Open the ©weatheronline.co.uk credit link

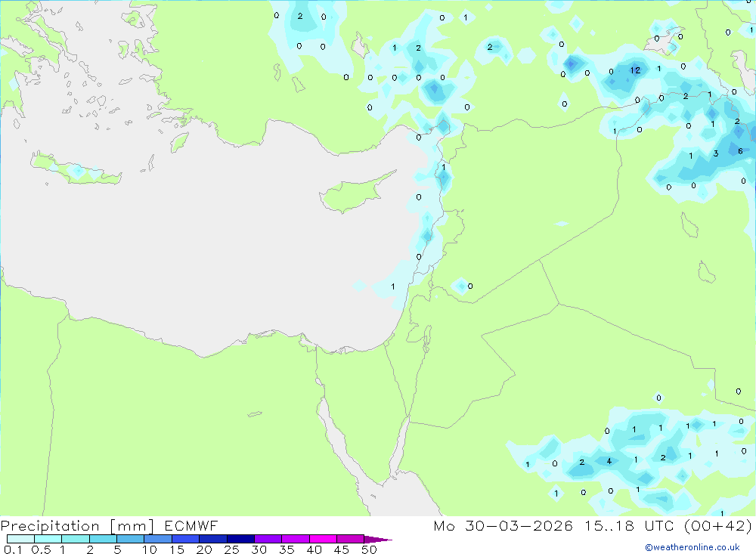click(692, 547)
